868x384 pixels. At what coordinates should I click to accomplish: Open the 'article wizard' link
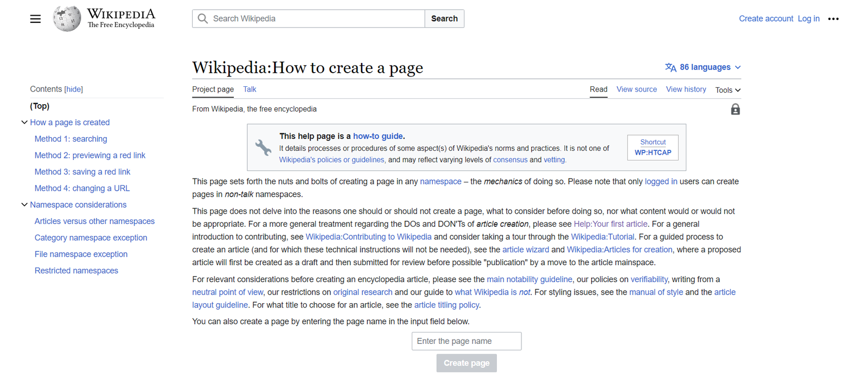click(526, 249)
